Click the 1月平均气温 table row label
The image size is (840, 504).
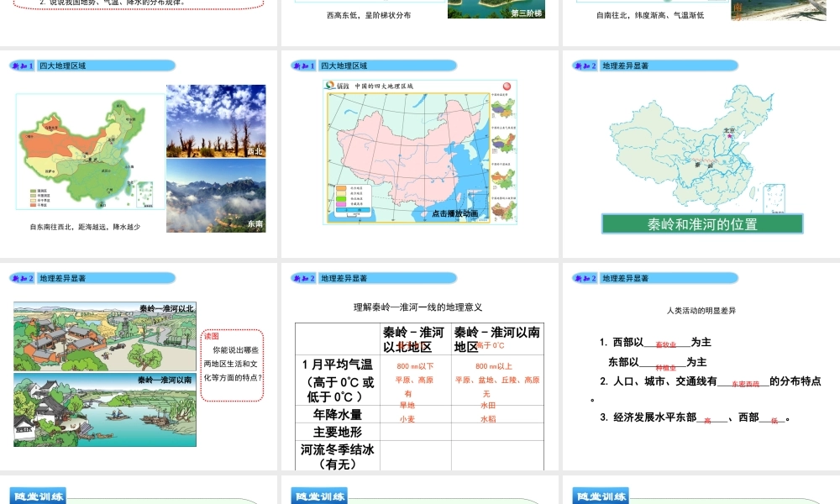point(338,365)
